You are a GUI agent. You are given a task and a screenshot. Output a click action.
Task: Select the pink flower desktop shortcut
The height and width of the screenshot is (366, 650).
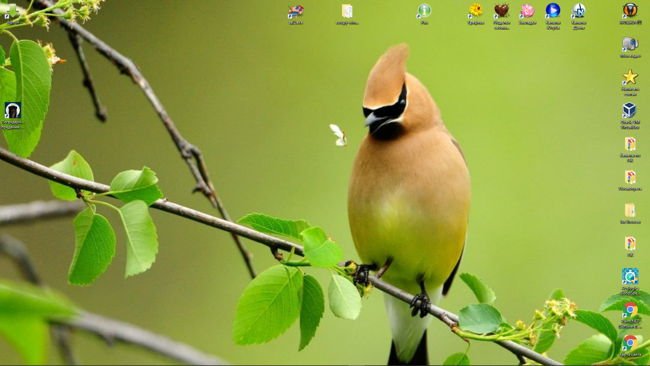pyautogui.click(x=527, y=11)
